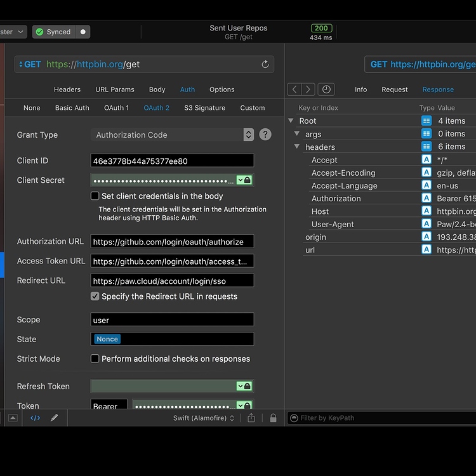Enable Set client credentials in the body
476x476 pixels.
(95, 196)
